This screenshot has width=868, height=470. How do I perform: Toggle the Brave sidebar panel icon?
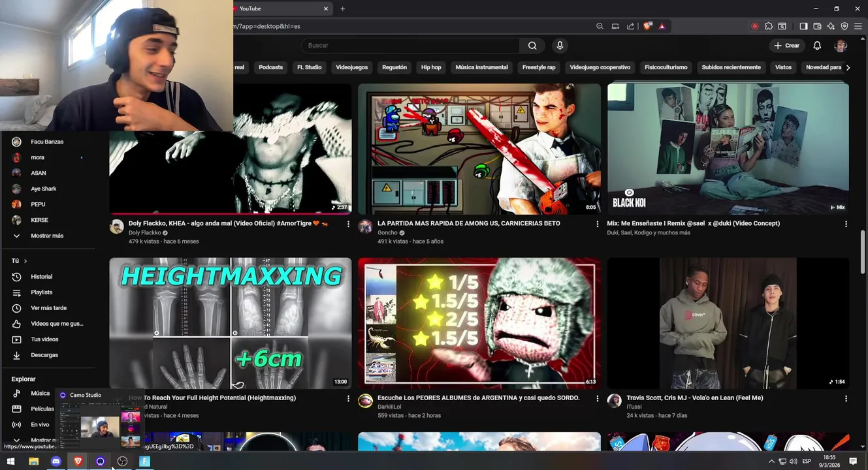point(803,26)
